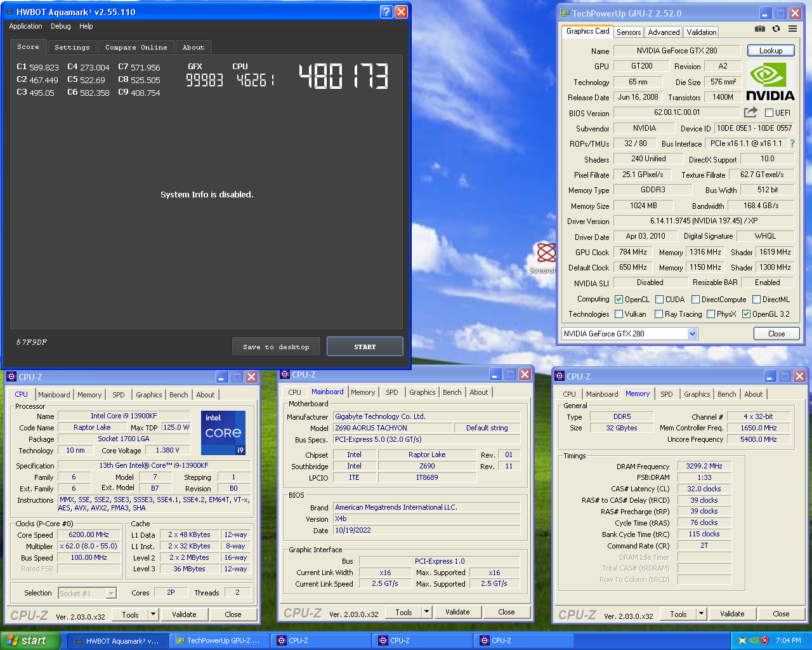Click the GPU-Z title bar app icon

(565, 13)
